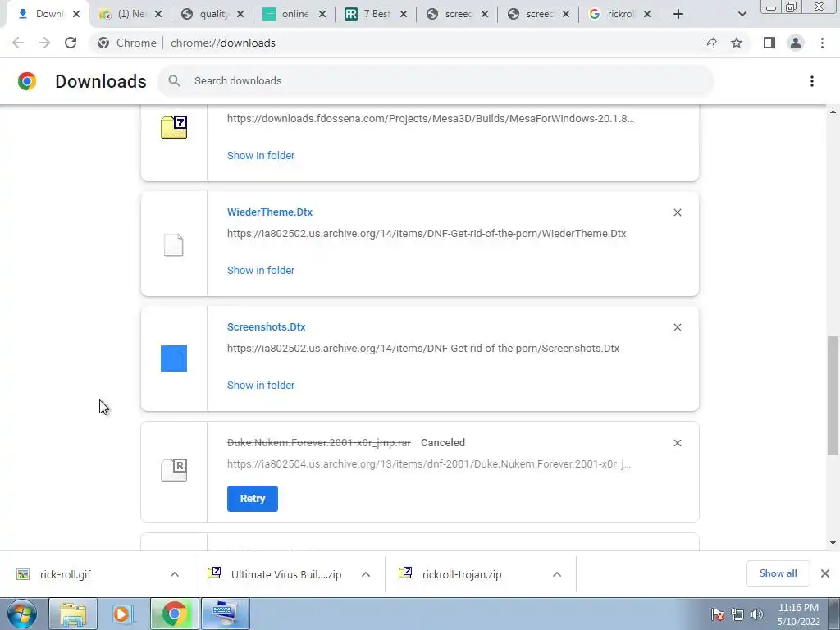Click the Chrome logo next to Downloads
Viewport: 840px width, 630px height.
(x=27, y=81)
